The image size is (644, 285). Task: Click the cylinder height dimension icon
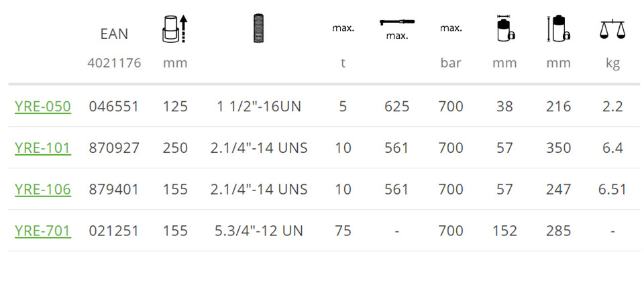559,28
